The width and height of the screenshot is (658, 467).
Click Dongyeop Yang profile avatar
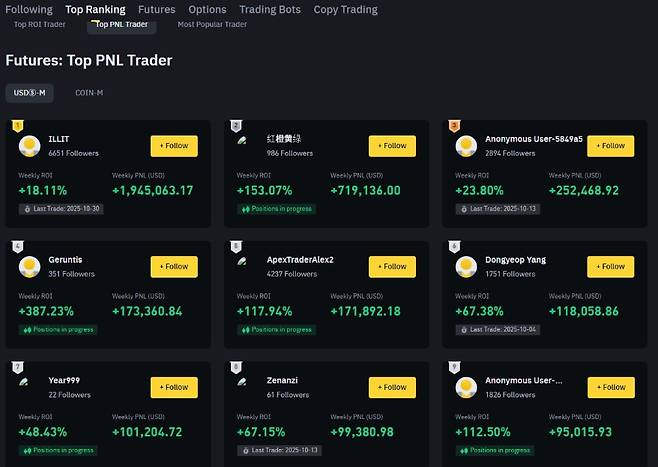(466, 266)
